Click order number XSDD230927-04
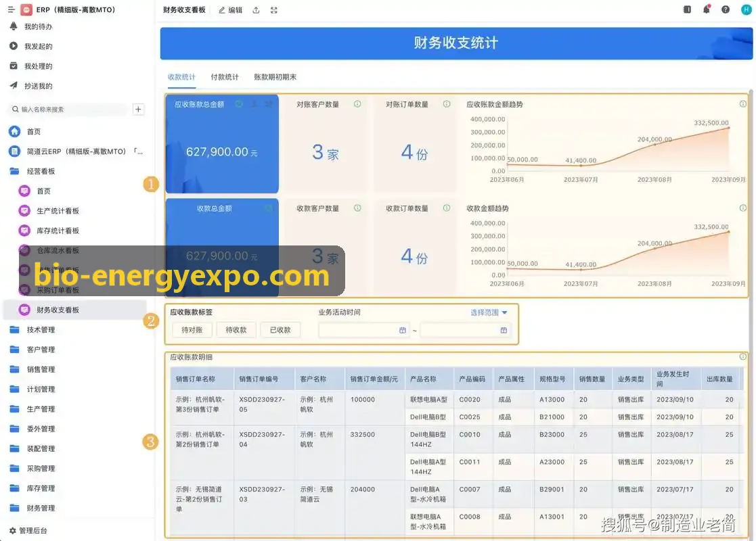Image resolution: width=756 pixels, height=541 pixels. tap(262, 440)
